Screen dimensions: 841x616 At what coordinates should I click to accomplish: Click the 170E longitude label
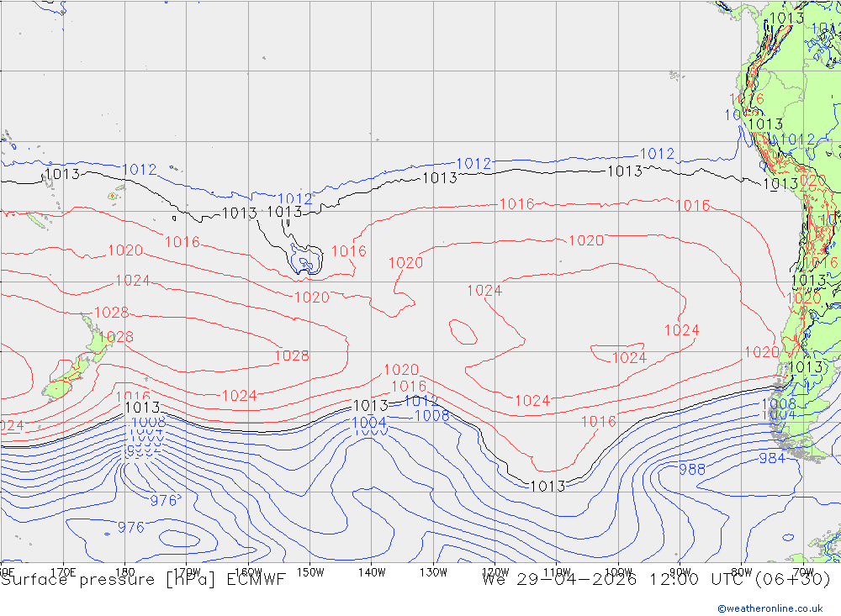[64, 572]
